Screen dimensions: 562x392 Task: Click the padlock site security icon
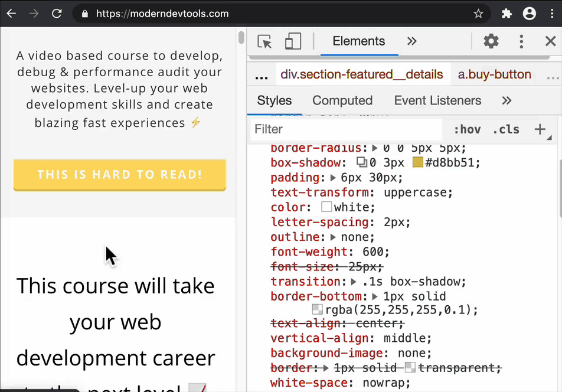[x=84, y=14]
